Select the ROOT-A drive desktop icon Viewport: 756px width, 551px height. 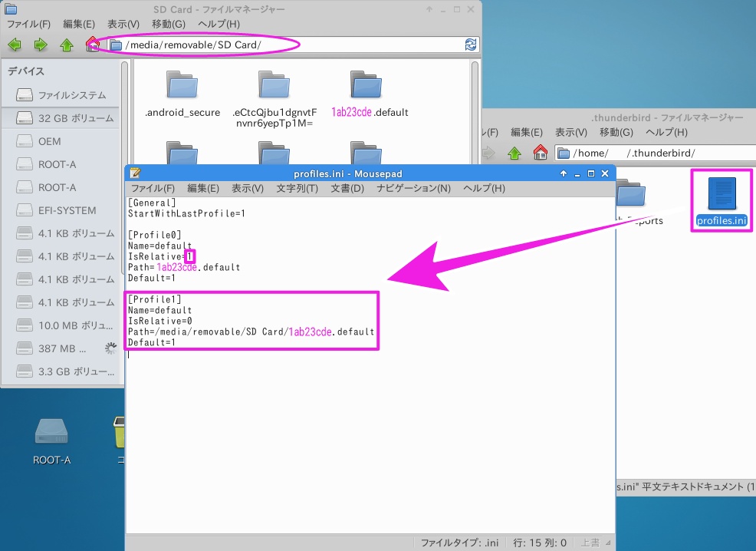point(51,441)
